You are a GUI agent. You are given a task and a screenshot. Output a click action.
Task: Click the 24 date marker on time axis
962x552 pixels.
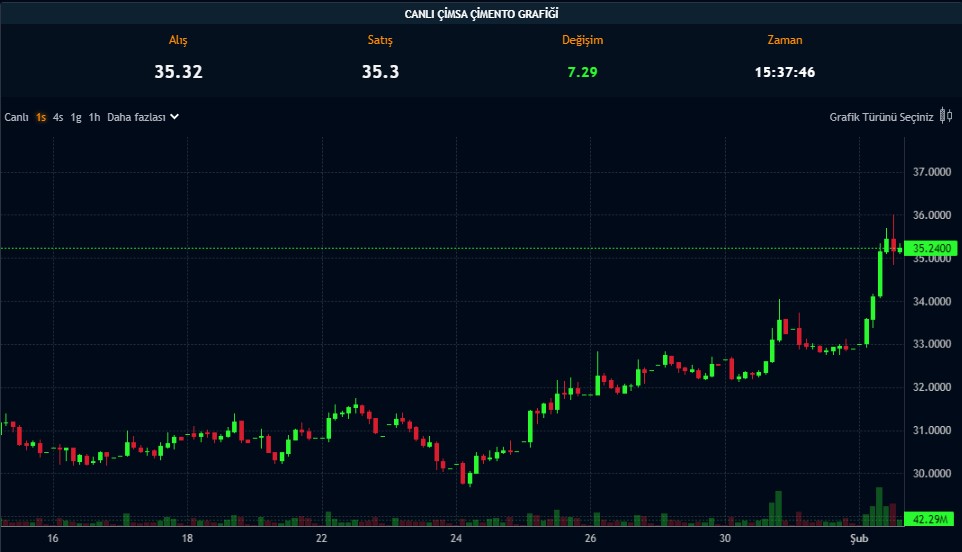[x=456, y=538]
